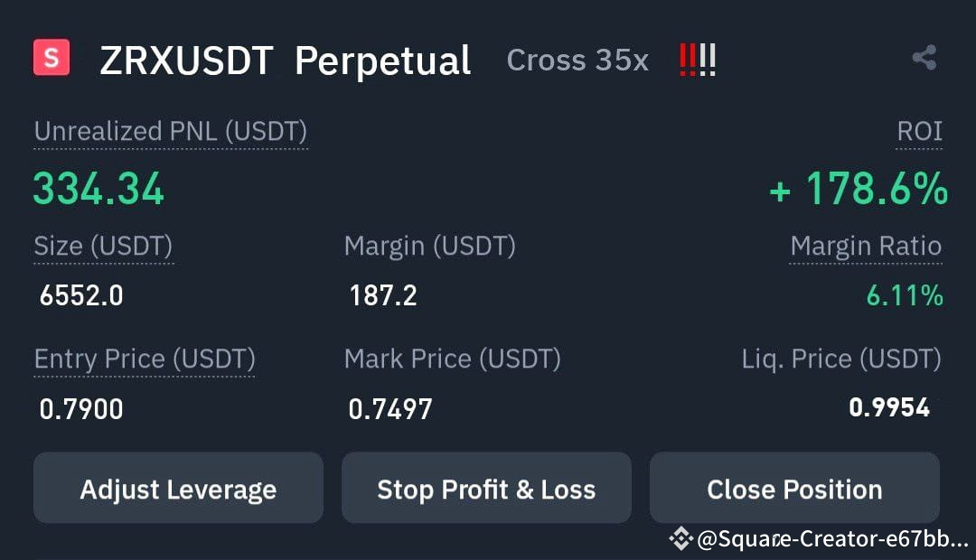Click the mark price value 0.7497
976x560 pixels.
click(390, 409)
